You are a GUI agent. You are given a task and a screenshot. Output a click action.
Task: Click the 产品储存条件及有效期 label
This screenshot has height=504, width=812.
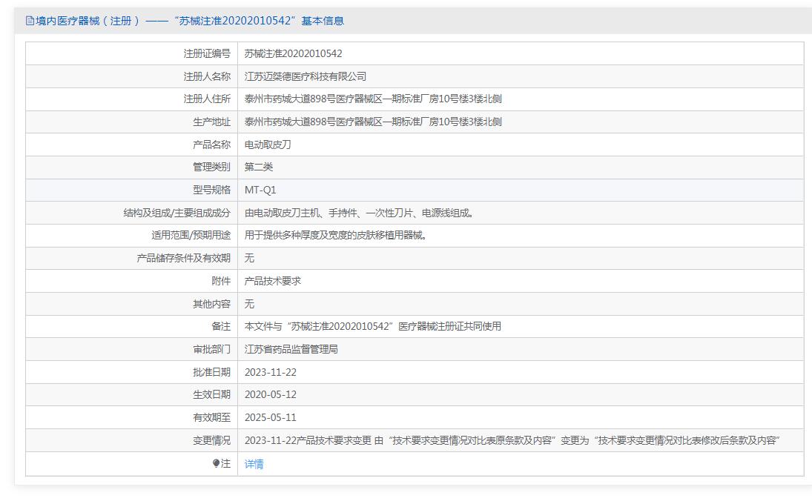[x=184, y=258]
